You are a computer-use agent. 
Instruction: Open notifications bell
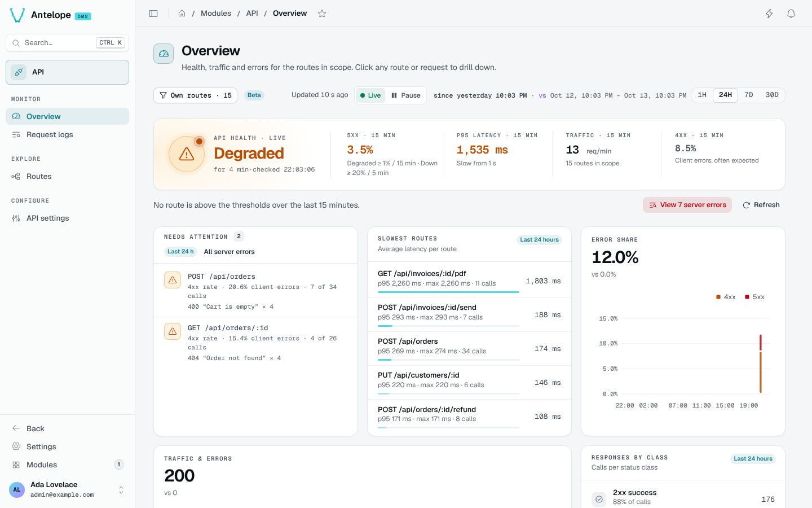point(791,14)
